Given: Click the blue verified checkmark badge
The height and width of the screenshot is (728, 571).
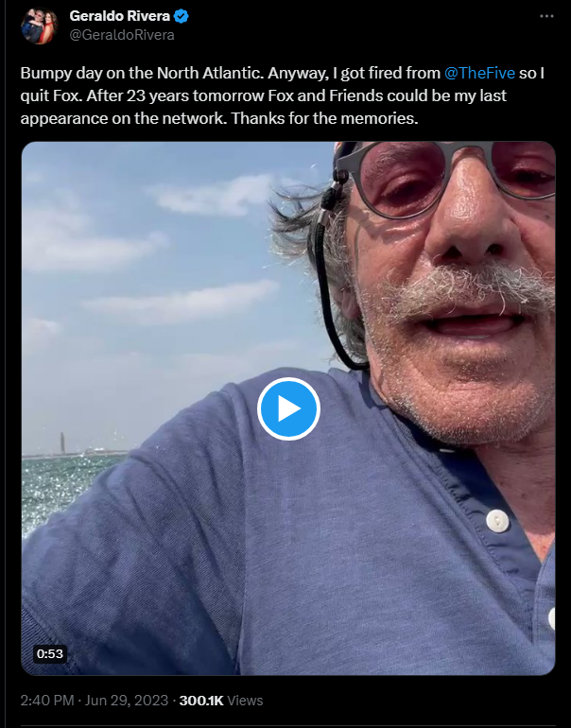Looking at the screenshot, I should pyautogui.click(x=181, y=16).
